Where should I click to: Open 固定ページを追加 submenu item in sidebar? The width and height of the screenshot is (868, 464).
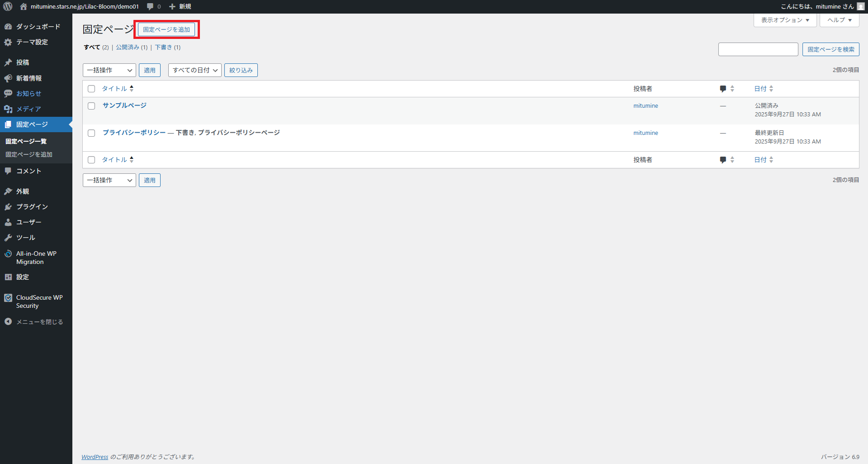pos(29,154)
